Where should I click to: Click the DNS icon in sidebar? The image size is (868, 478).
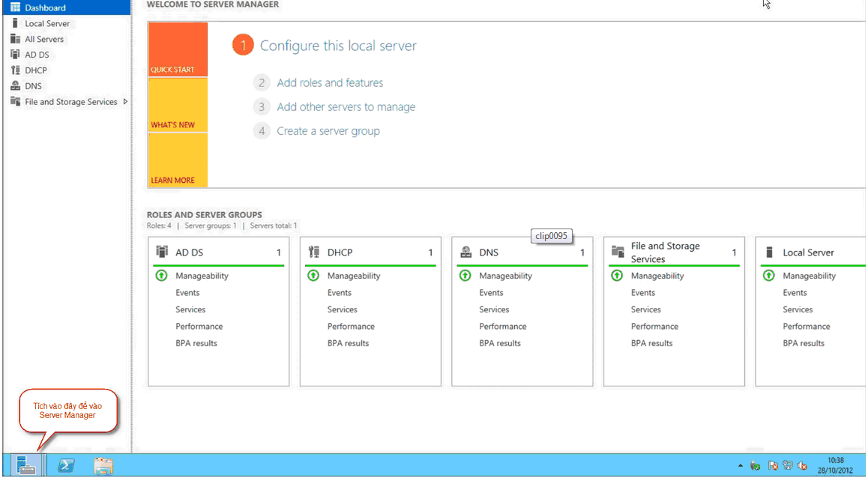16,85
